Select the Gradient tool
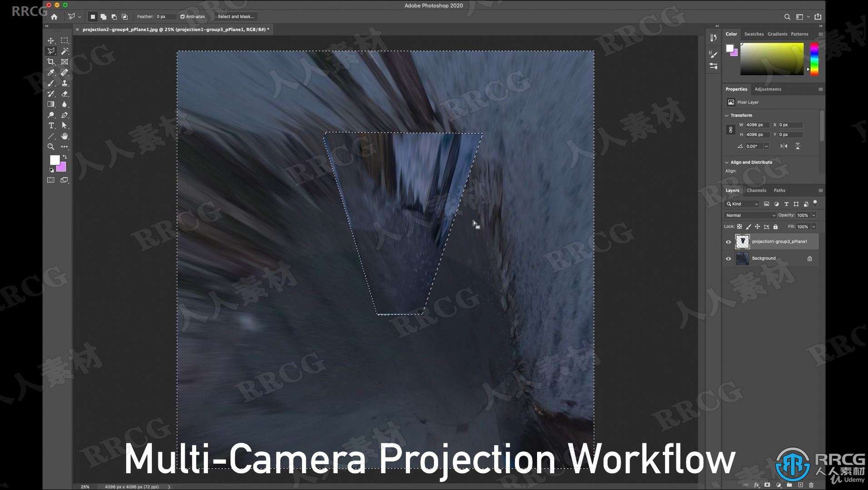Screen dimensions: 868x490 click(x=51, y=104)
